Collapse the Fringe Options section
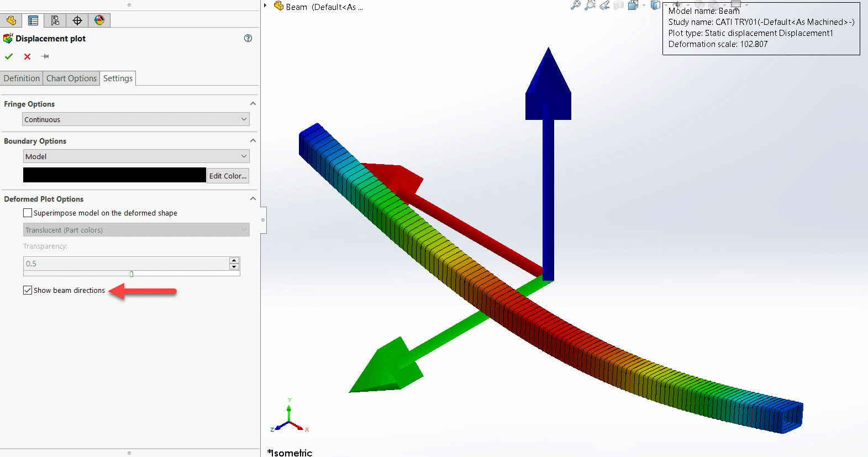 point(253,104)
